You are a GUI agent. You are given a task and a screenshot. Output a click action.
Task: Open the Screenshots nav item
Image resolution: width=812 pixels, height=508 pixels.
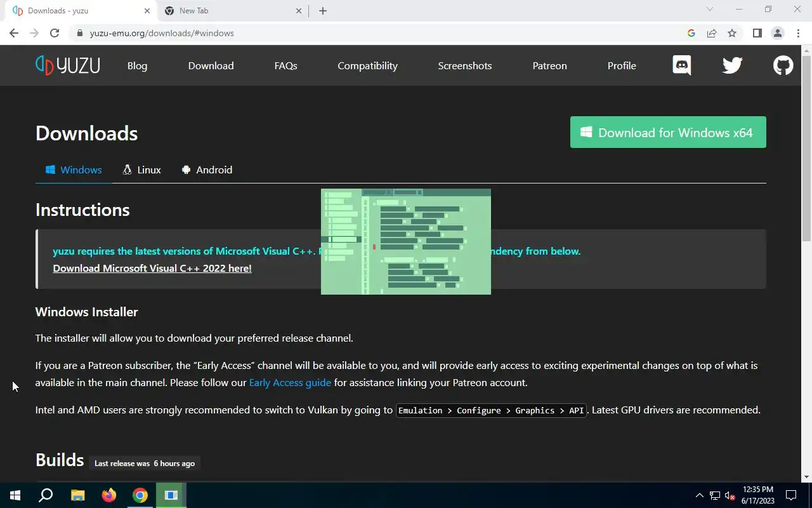coord(465,65)
